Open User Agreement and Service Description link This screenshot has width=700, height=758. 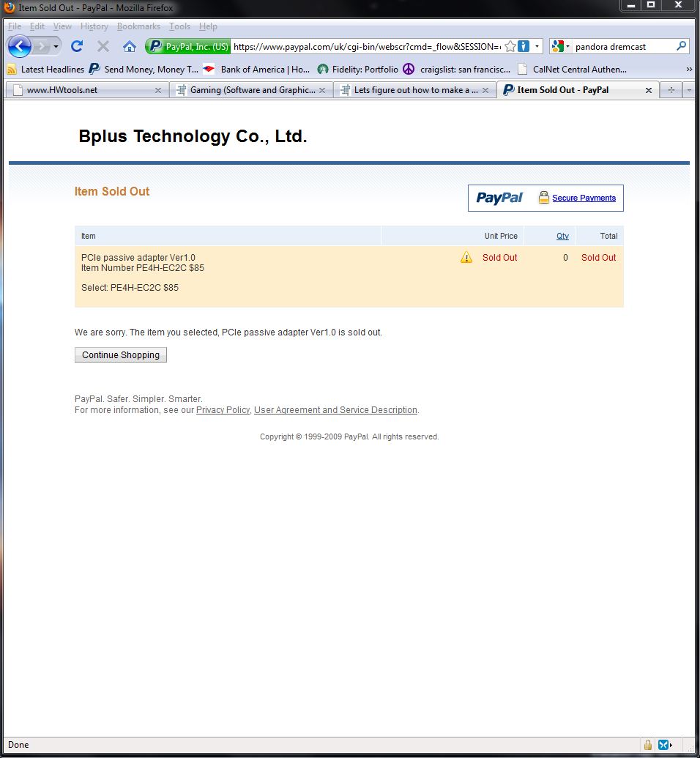coord(335,410)
